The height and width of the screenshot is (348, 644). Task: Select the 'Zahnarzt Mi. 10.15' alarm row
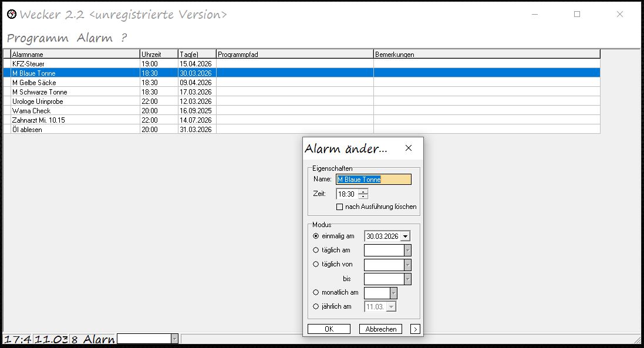39,120
